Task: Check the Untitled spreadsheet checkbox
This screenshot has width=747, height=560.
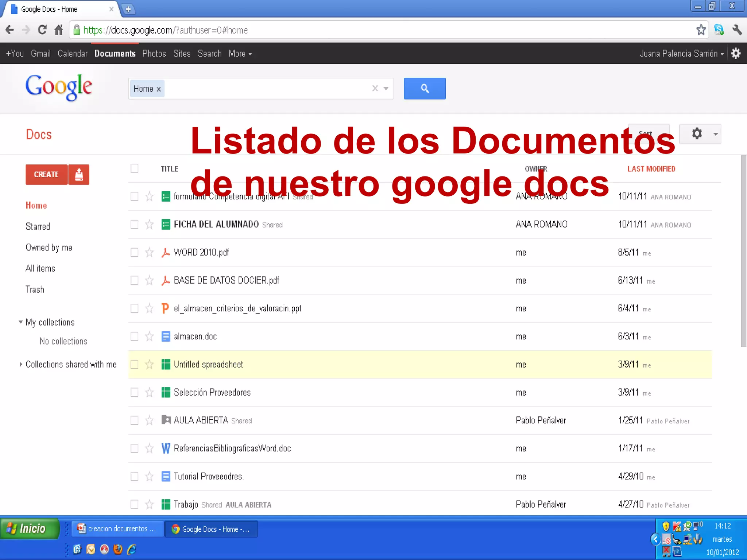Action: 135,364
